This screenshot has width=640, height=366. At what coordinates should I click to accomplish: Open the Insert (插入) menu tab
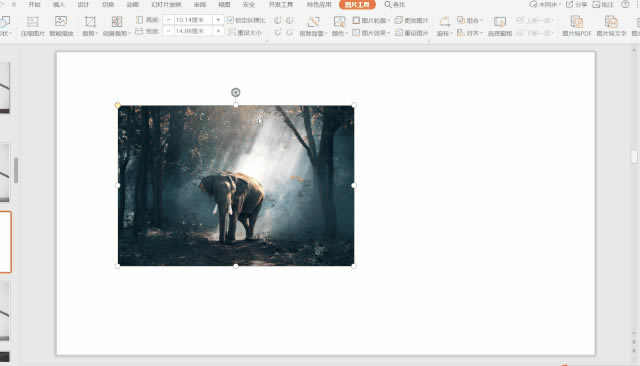pyautogui.click(x=59, y=4)
